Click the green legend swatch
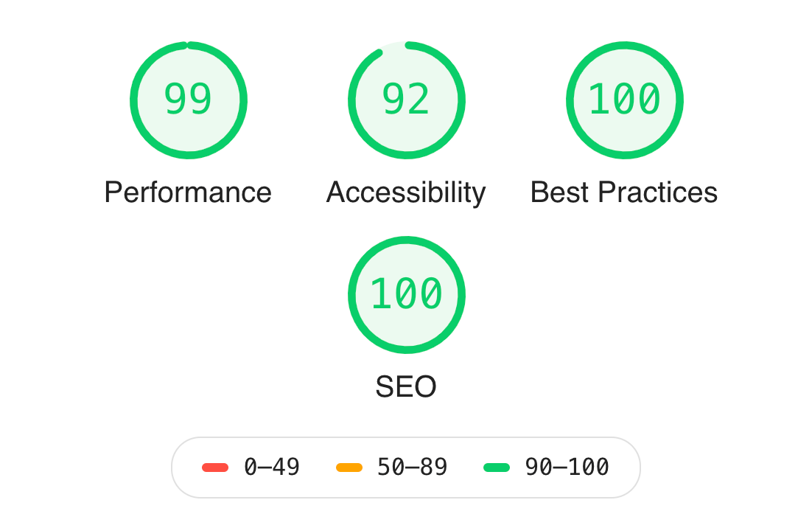Screen dimensions: 812x528 (497, 468)
